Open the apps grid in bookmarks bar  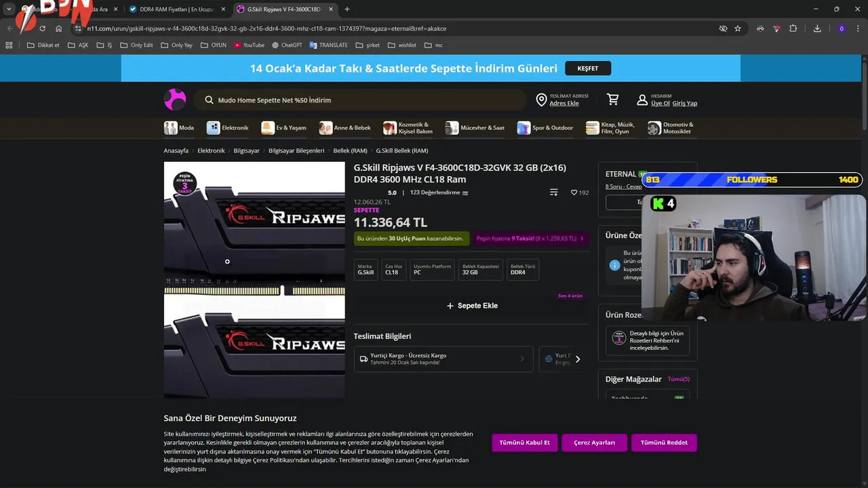[9, 45]
